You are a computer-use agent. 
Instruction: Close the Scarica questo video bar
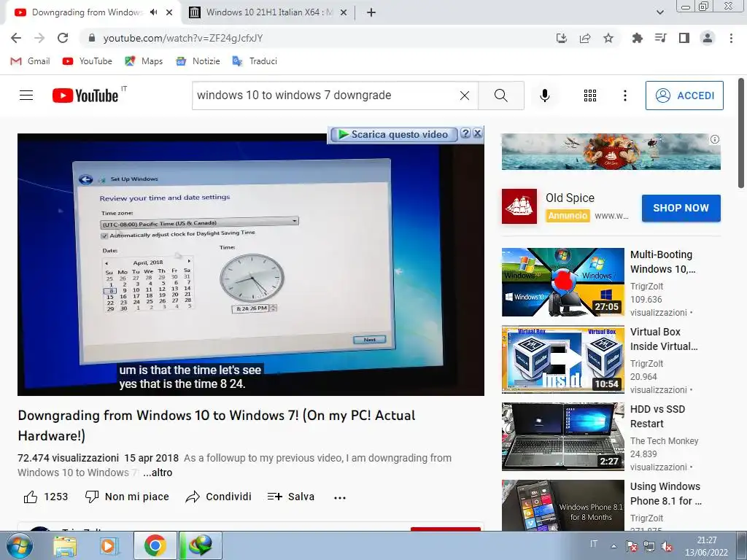[x=477, y=133]
